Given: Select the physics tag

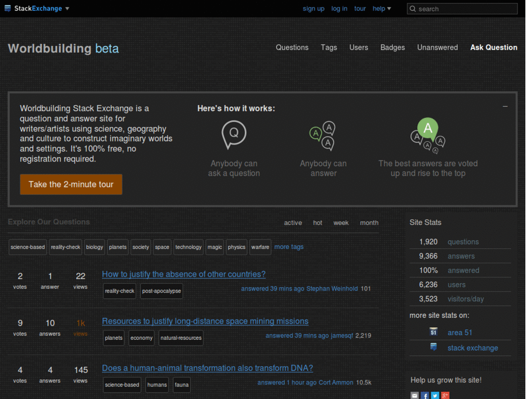Looking at the screenshot, I should point(236,247).
